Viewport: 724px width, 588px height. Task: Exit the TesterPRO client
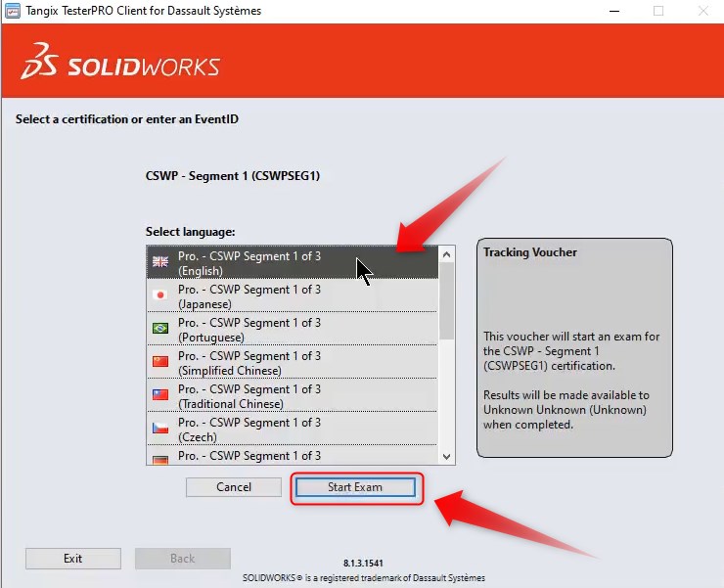[x=73, y=559]
